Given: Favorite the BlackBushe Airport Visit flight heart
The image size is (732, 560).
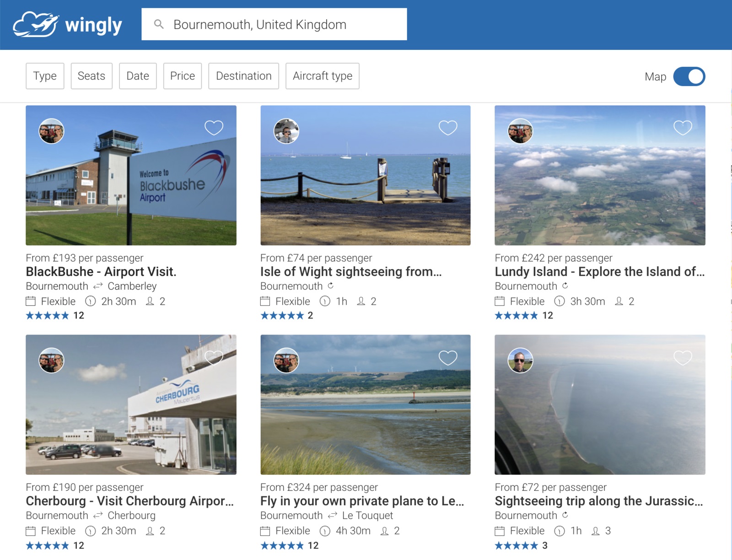Looking at the screenshot, I should coord(214,128).
